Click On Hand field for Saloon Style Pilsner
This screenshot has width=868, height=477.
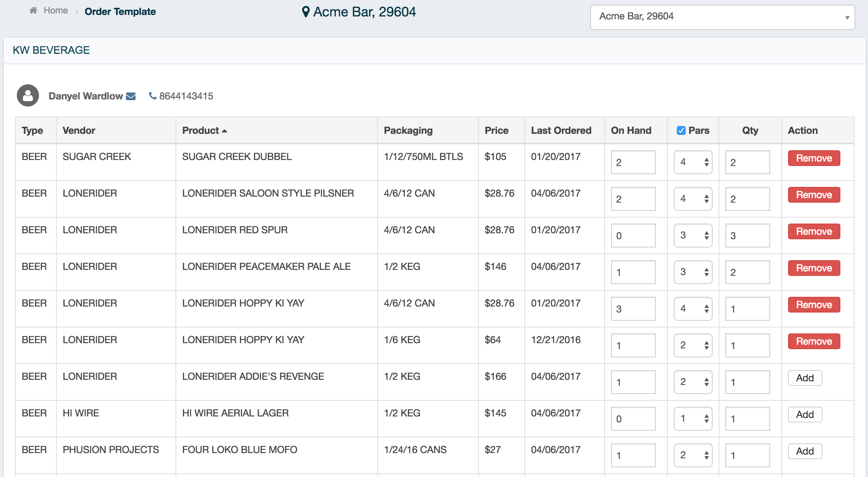pyautogui.click(x=633, y=199)
